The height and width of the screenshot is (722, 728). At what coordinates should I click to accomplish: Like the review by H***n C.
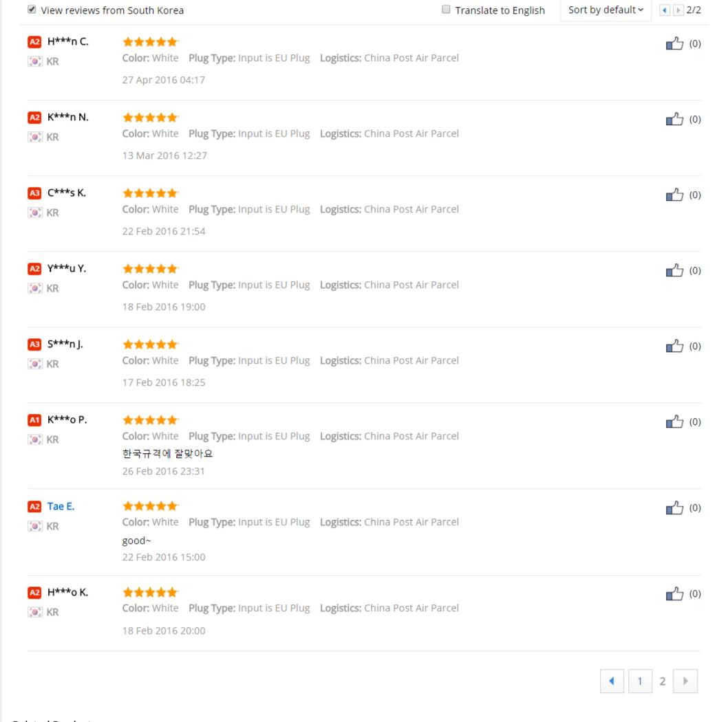676,43
